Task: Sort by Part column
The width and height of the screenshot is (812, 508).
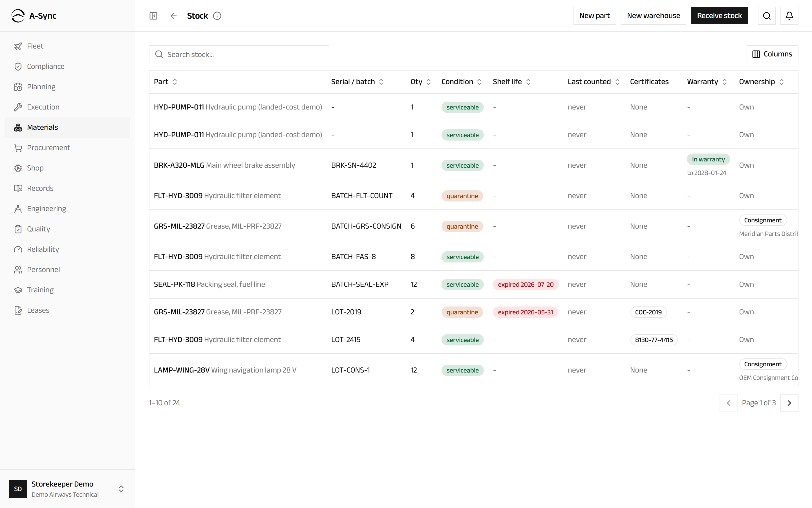Action: [x=166, y=82]
